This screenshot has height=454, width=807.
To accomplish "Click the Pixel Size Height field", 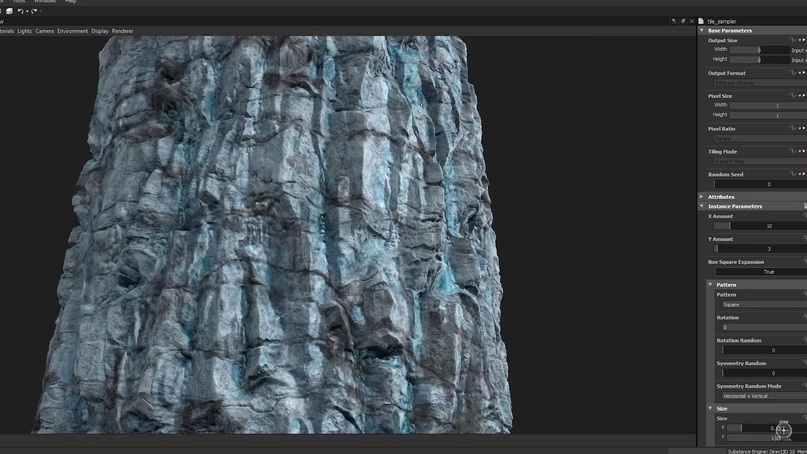I will (768, 115).
